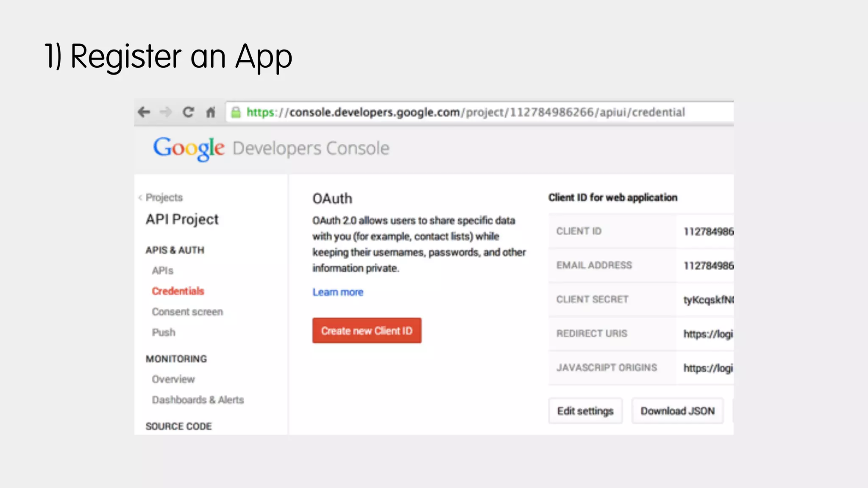868x488 pixels.
Task: Select the APIS & AUTH section
Action: [175, 250]
